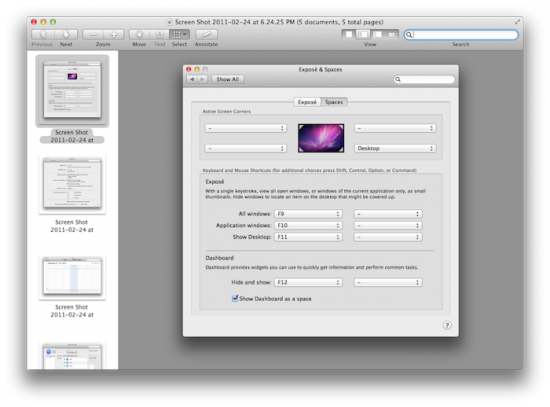Click the Back arrow in Exposé & Spaces
The width and height of the screenshot is (550, 407).
point(192,80)
